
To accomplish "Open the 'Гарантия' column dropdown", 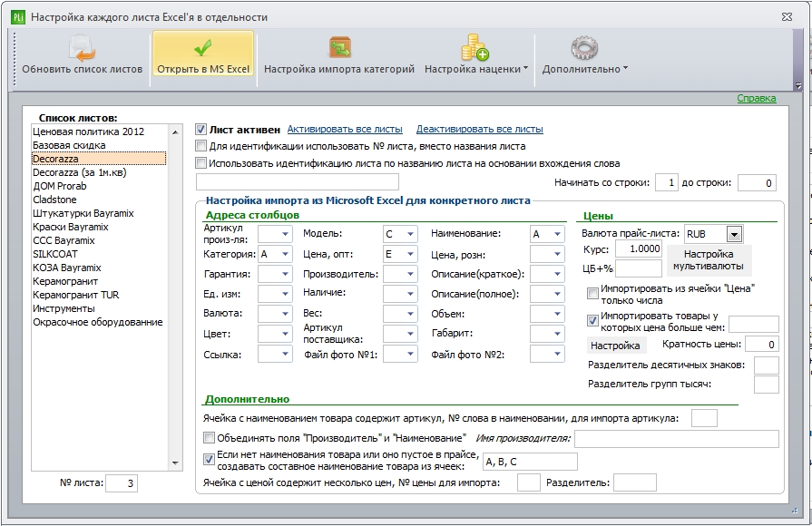I will [x=285, y=274].
